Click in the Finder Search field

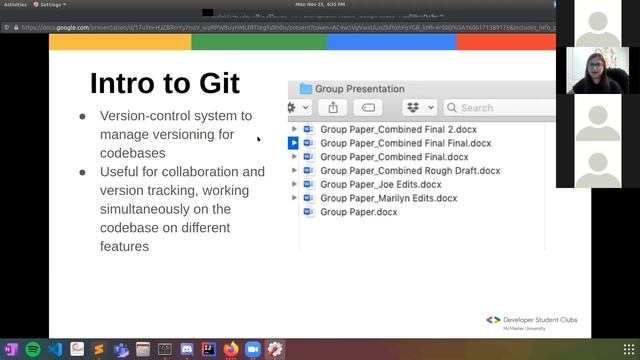pos(500,108)
